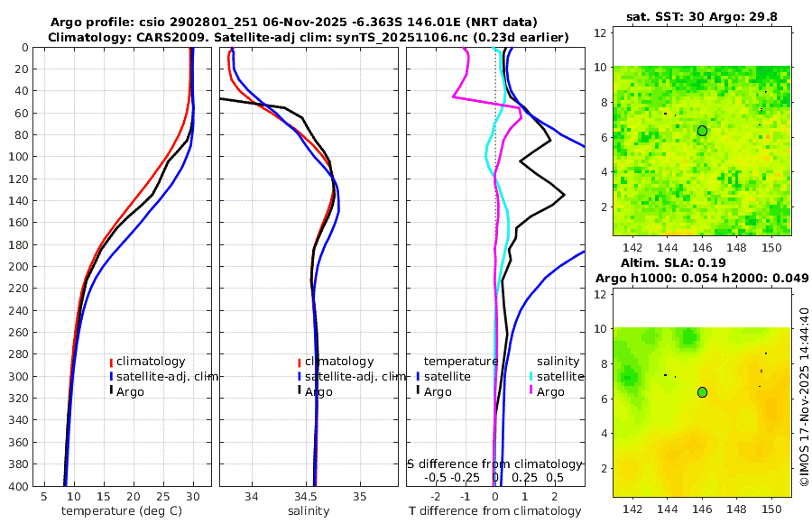Click the black Argo marker in temperature legend
The width and height of the screenshot is (812, 523).
pyautogui.click(x=111, y=391)
